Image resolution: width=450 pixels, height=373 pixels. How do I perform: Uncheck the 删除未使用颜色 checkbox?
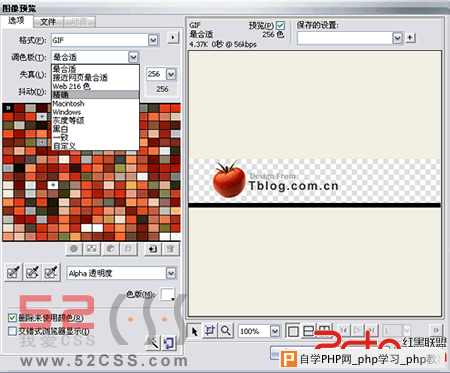(x=12, y=318)
